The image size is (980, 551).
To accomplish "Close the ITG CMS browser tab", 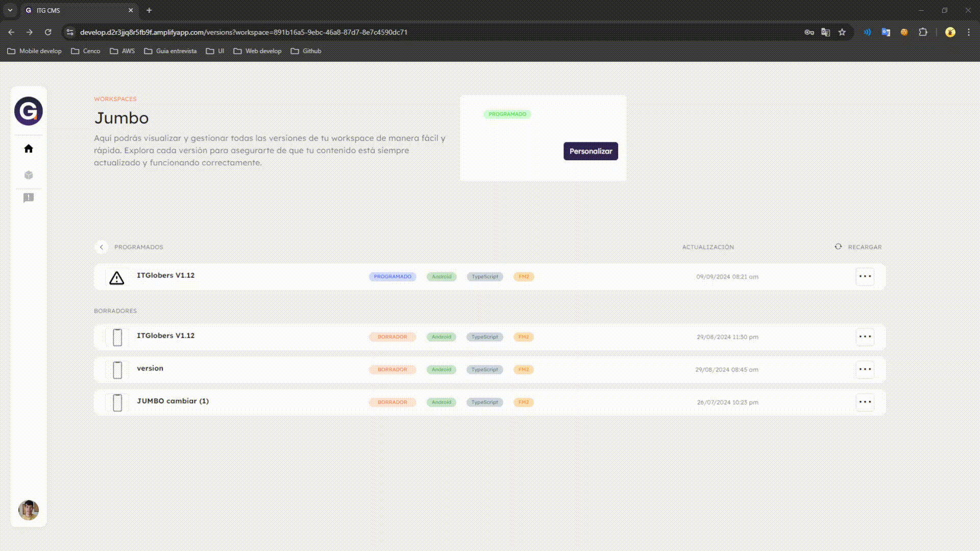I will [x=131, y=10].
